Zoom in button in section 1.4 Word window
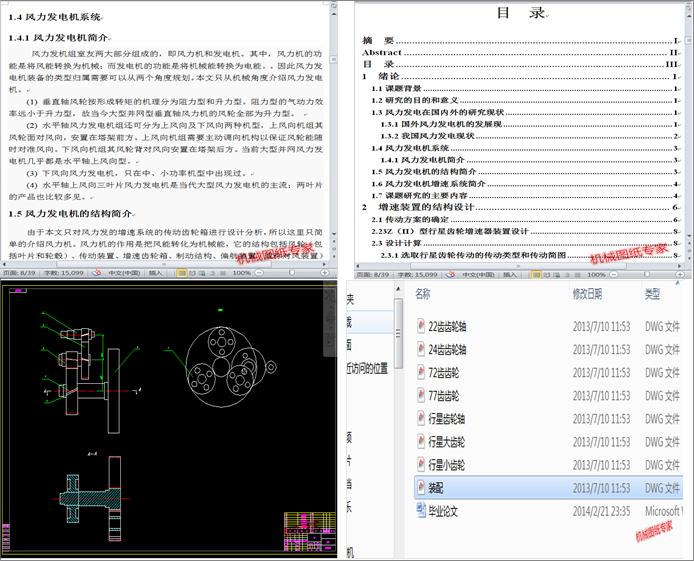The height and width of the screenshot is (561, 694). pos(324,273)
